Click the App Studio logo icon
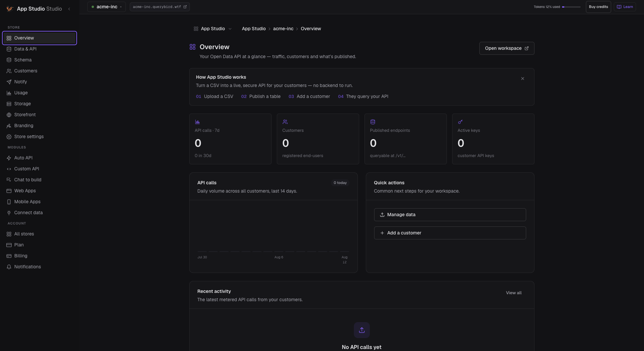This screenshot has width=644, height=351. [x=10, y=9]
